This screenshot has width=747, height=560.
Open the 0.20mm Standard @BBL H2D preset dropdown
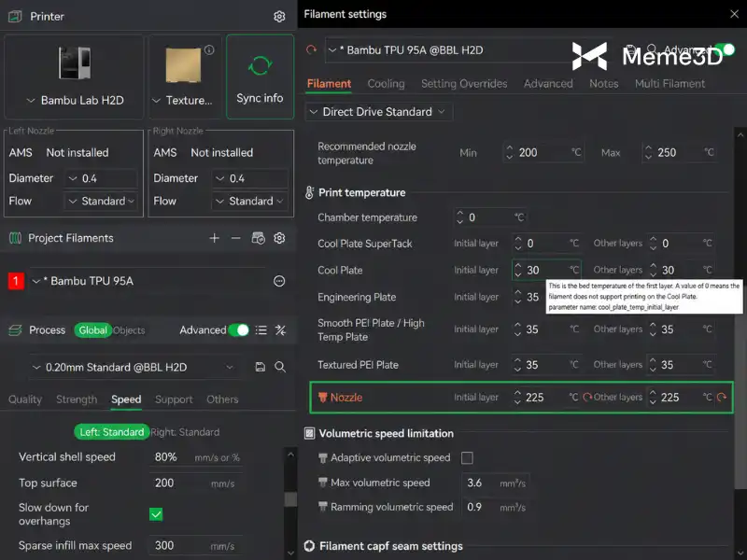coord(134,367)
